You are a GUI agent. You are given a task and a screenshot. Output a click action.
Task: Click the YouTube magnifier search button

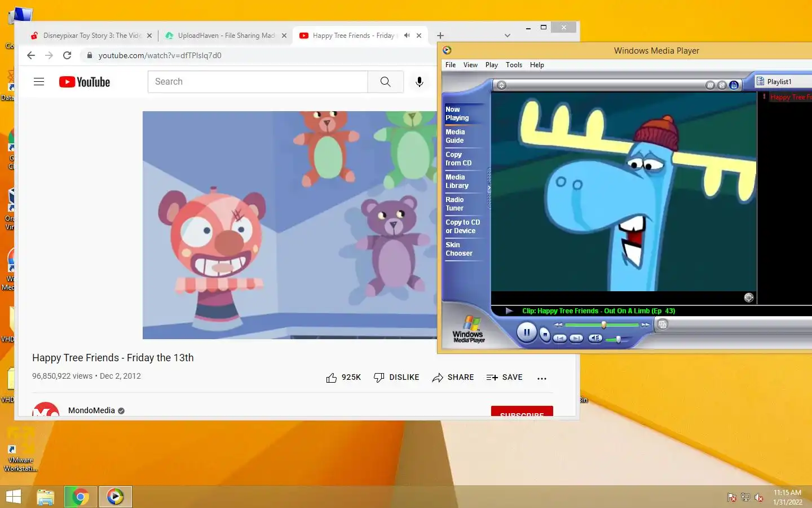[x=386, y=82]
